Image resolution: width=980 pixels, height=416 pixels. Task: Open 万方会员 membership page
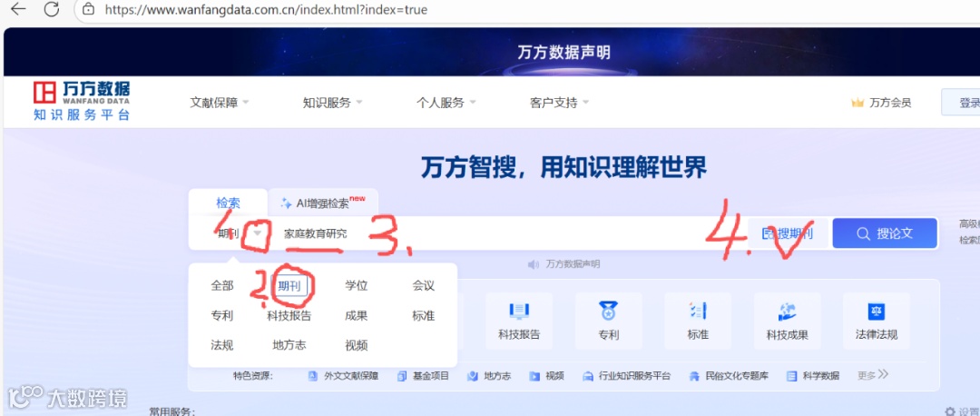[x=890, y=104]
